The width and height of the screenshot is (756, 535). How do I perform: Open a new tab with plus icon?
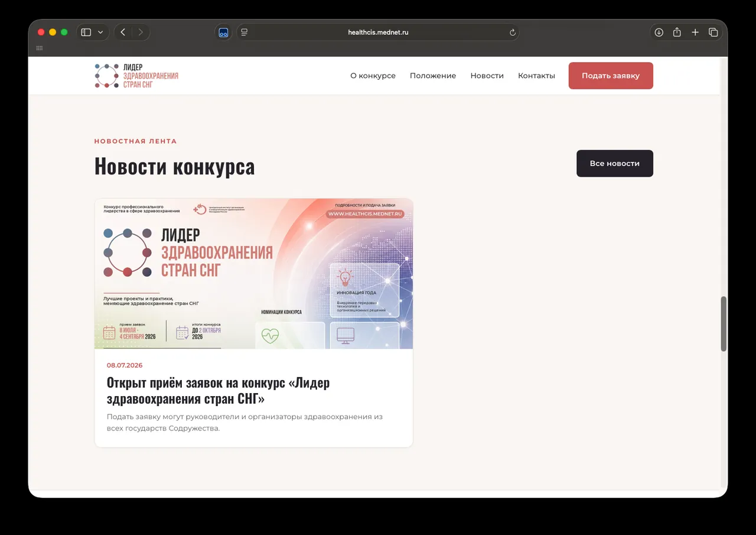click(695, 33)
